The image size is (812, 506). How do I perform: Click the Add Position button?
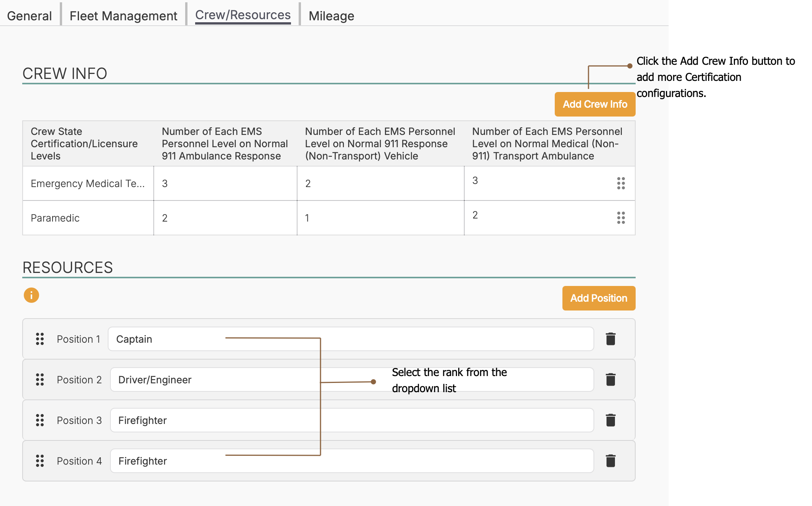[x=598, y=298]
